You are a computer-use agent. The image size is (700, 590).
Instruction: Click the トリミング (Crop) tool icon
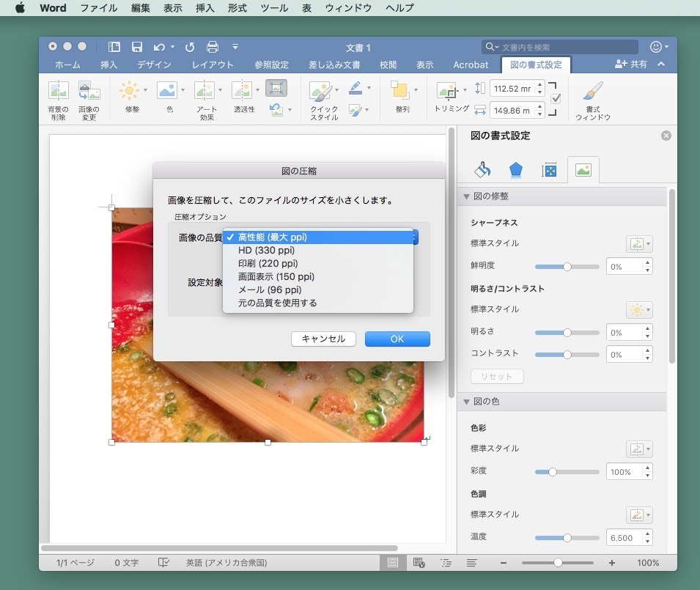446,91
